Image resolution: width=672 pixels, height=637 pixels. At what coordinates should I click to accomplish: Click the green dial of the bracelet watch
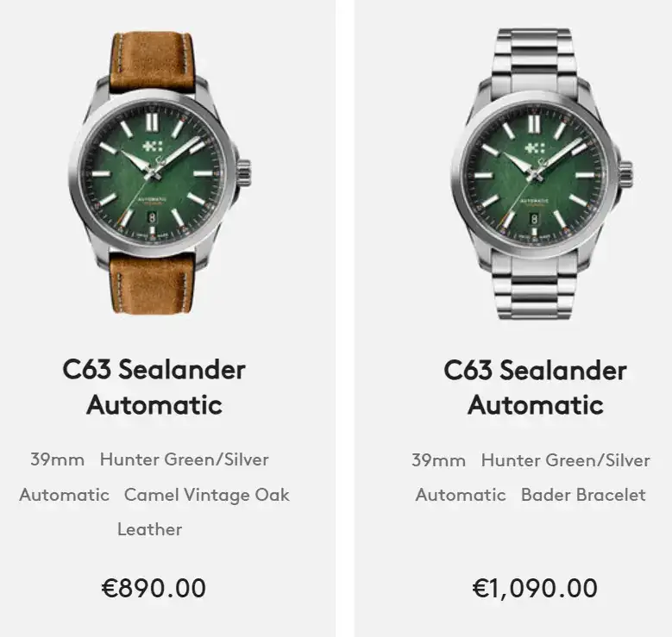(x=536, y=176)
